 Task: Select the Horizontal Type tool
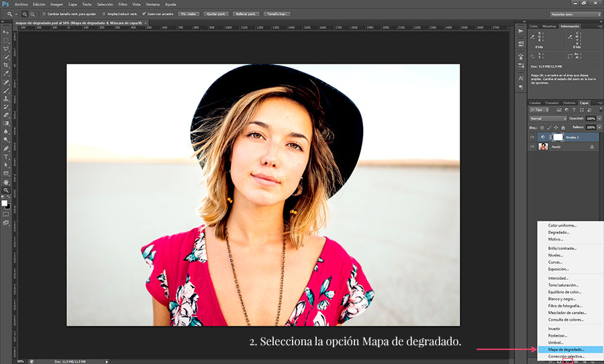(6, 156)
